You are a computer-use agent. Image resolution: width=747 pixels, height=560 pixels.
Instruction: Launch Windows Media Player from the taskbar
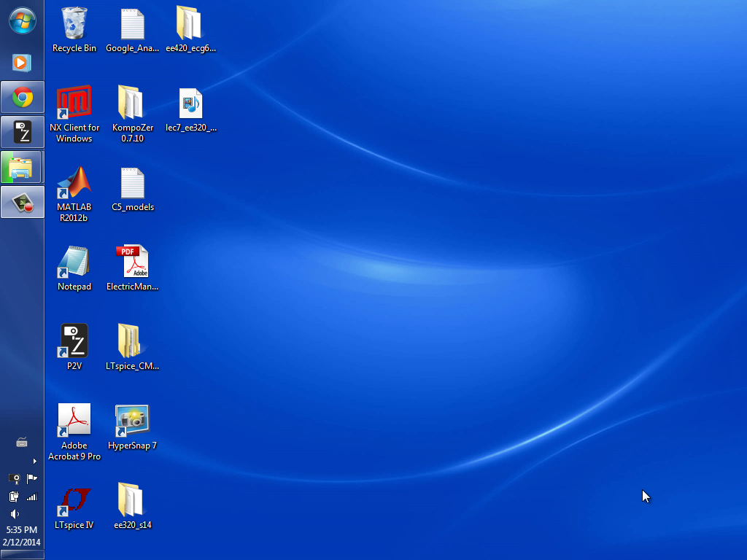[22, 63]
